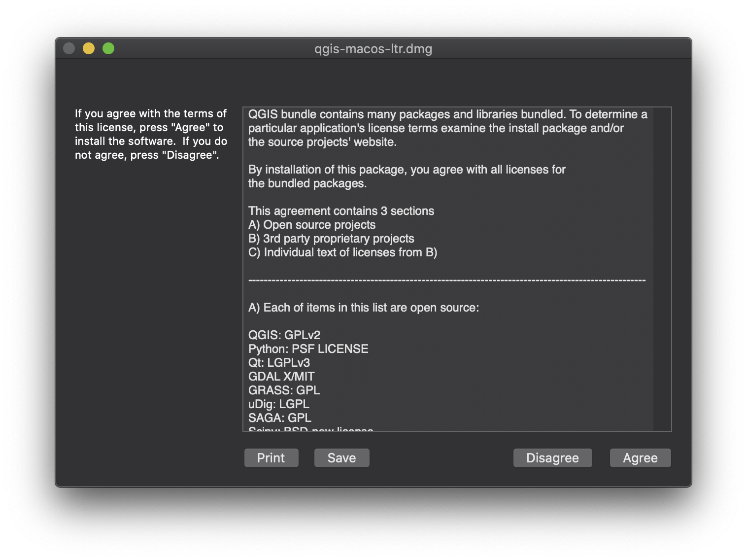Click the "GDAL X/MIT" license entry
This screenshot has height=560, width=747.
click(x=281, y=377)
